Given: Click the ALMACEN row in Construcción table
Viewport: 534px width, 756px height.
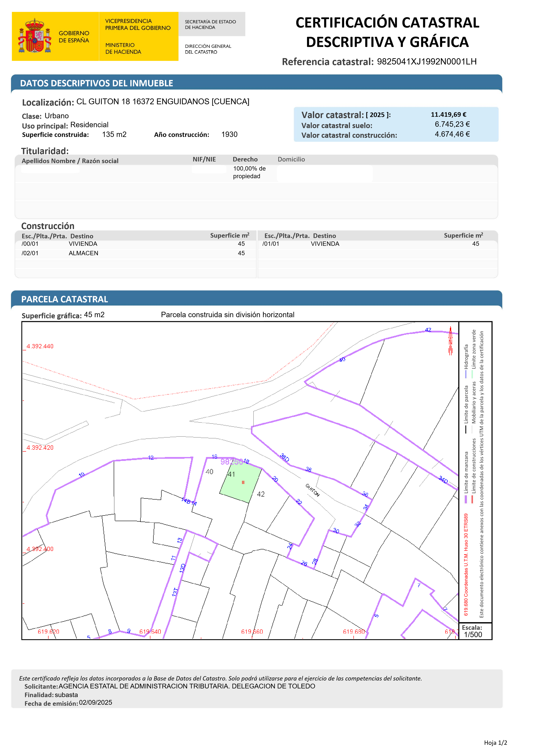Looking at the screenshot, I should tap(83, 253).
